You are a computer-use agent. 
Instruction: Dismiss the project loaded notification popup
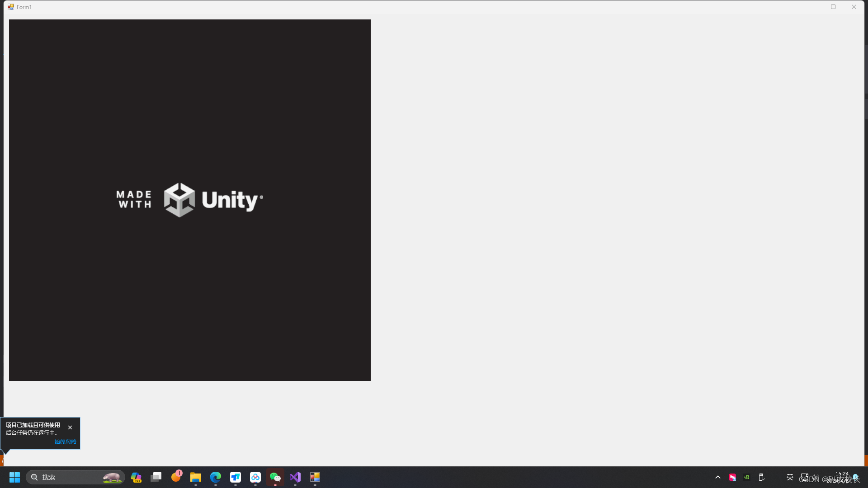[x=70, y=427]
